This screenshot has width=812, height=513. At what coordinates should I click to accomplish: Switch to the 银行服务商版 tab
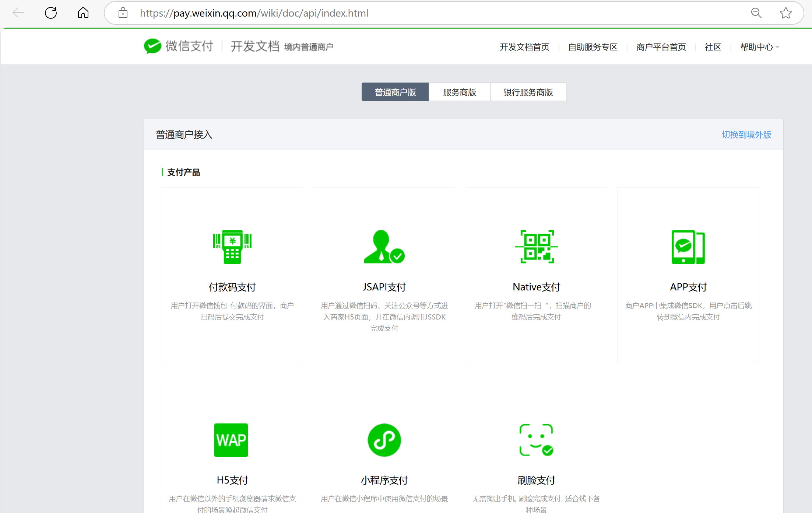click(528, 92)
